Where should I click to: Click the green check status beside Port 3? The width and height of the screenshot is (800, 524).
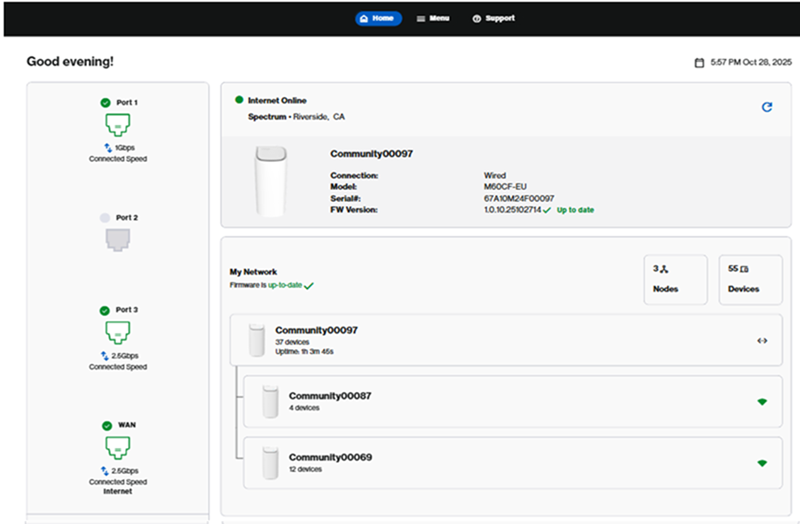pyautogui.click(x=105, y=310)
